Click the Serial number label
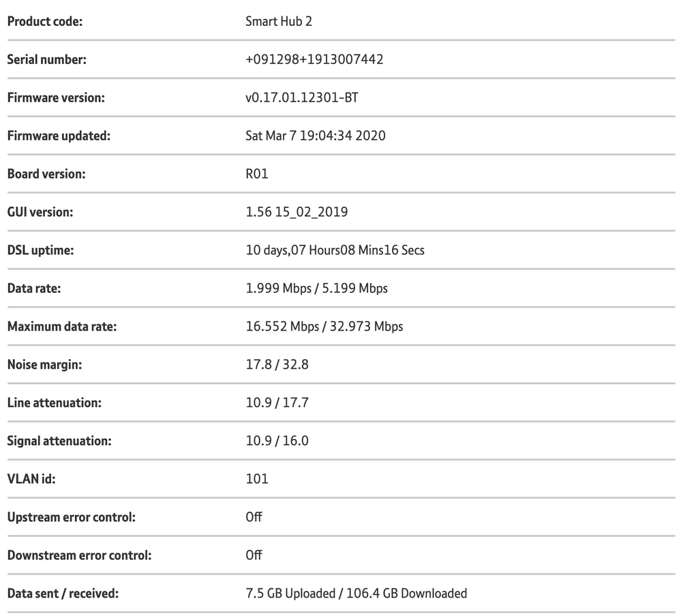Image resolution: width=681 pixels, height=616 pixels. (x=46, y=59)
